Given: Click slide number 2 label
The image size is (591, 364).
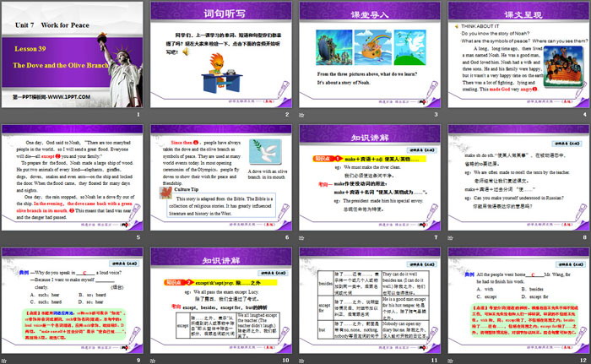Looking at the screenshot, I should (x=287, y=114).
